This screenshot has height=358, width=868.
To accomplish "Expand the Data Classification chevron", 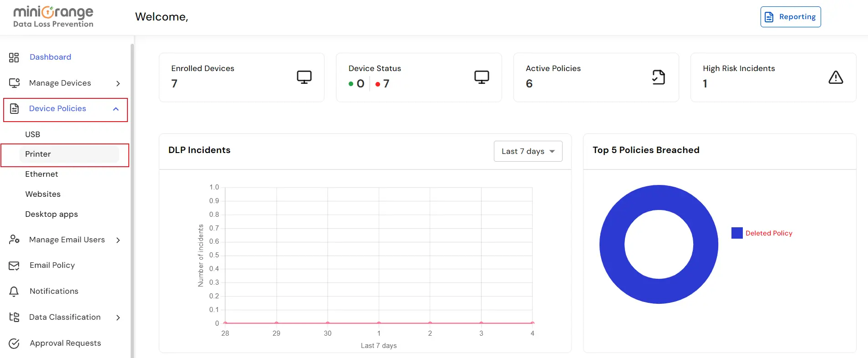I will point(118,317).
